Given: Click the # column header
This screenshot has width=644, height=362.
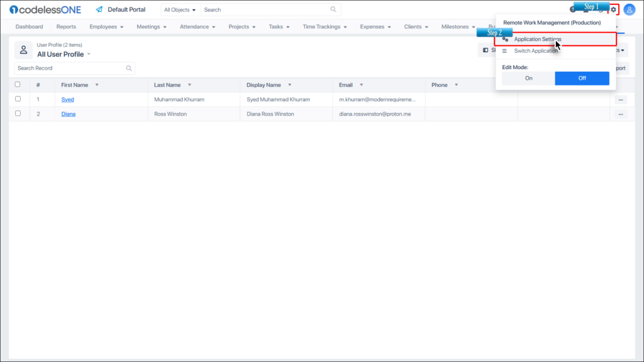Looking at the screenshot, I should pos(38,85).
